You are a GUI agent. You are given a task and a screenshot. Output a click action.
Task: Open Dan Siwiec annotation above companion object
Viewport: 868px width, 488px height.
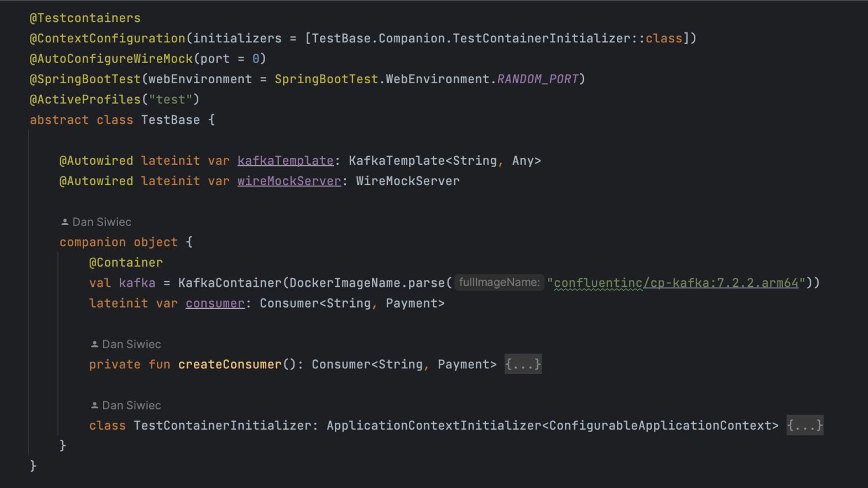102,222
